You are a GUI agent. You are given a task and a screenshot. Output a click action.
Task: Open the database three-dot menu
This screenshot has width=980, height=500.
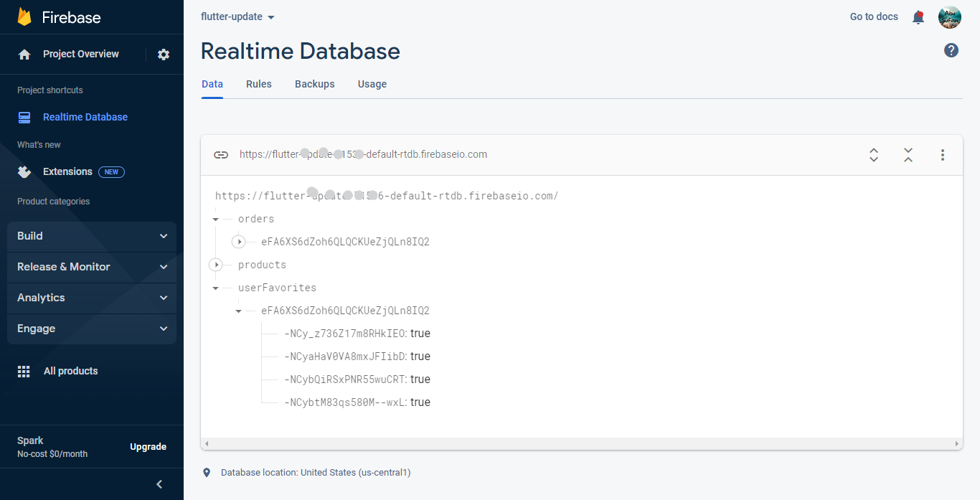tap(943, 155)
